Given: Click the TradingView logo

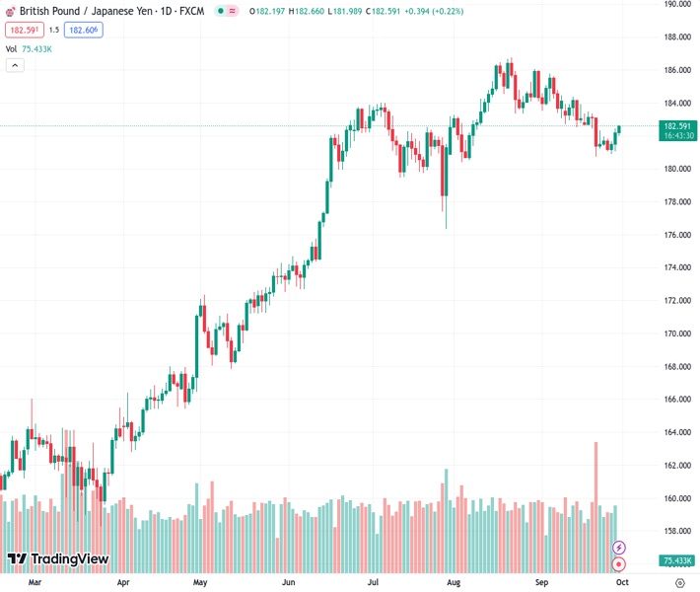Looking at the screenshot, I should coord(57,559).
